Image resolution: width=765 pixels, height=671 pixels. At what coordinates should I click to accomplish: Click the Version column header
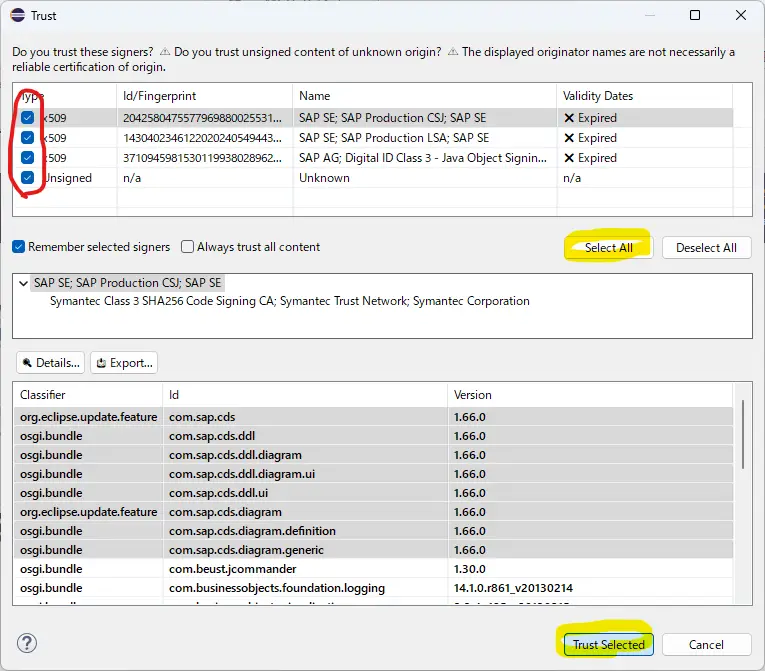point(590,395)
